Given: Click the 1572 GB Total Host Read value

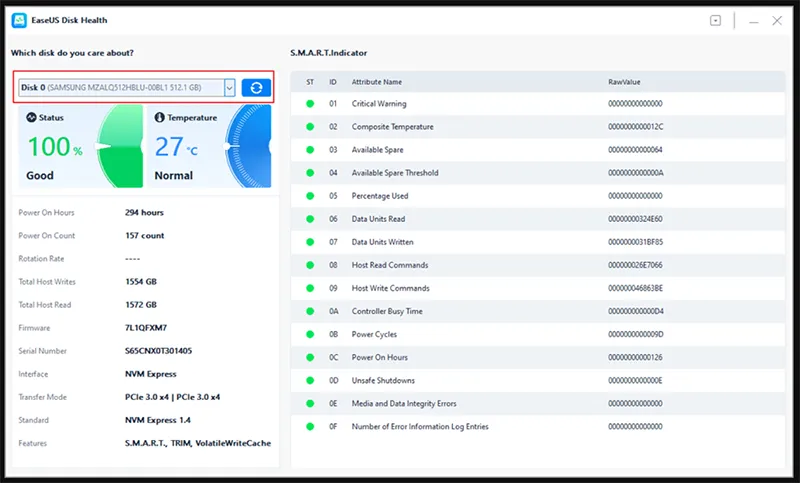Looking at the screenshot, I should 141,304.
